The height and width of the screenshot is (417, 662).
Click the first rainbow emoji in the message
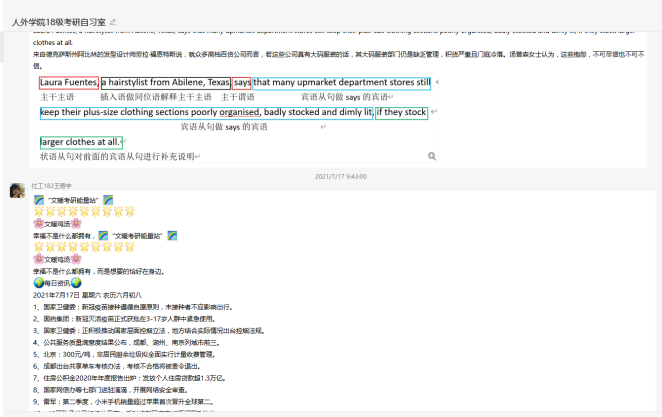(38, 200)
